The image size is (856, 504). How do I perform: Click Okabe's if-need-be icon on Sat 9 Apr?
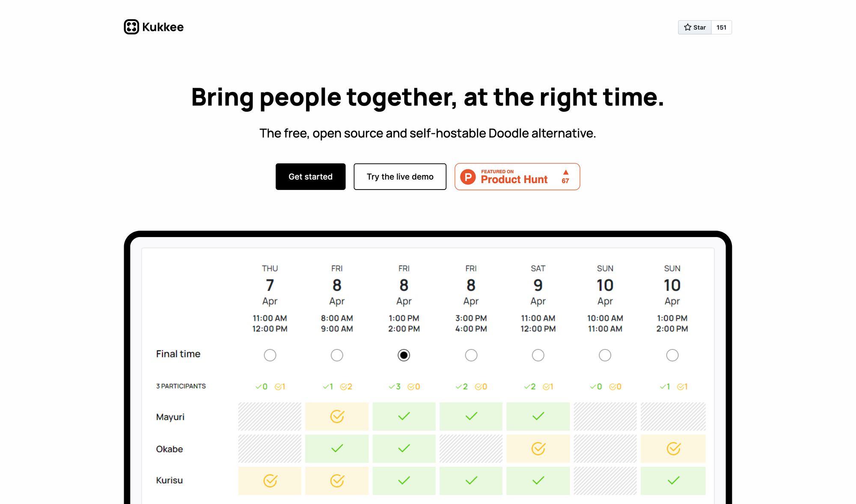[x=538, y=448]
